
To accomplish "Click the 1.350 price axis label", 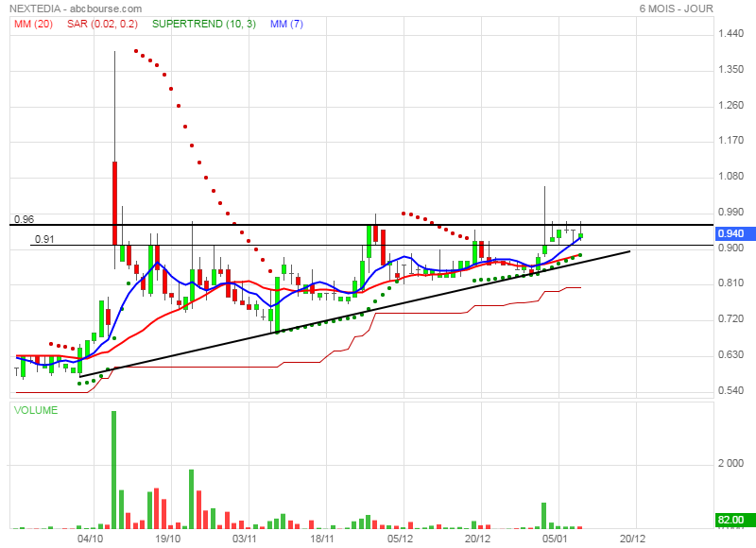I will tap(730, 69).
